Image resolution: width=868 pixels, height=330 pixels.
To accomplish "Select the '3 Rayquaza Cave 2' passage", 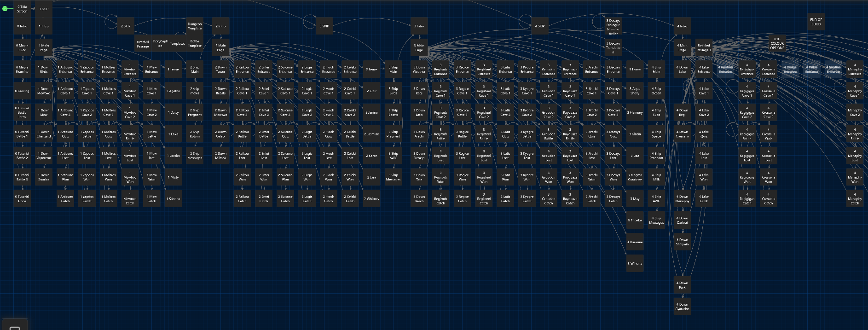I will [x=570, y=113].
